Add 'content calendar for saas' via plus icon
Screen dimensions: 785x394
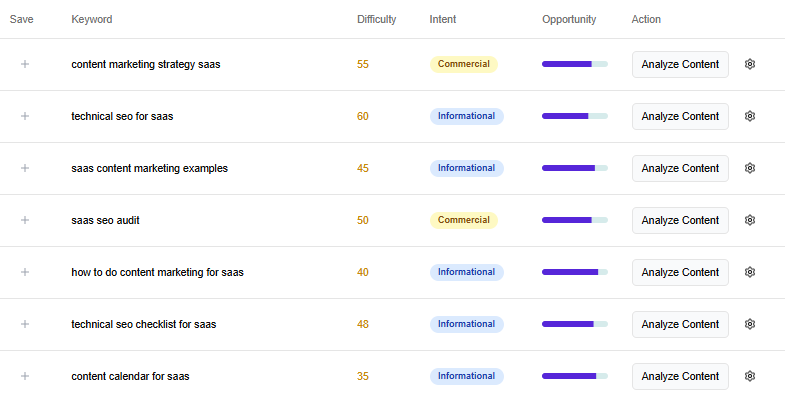point(25,376)
